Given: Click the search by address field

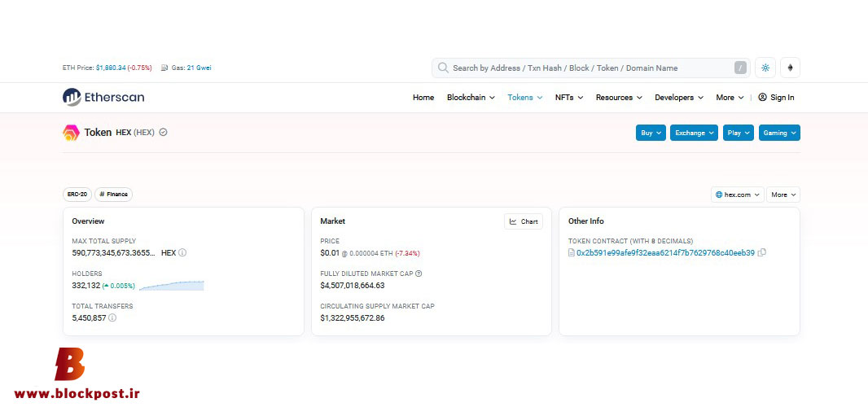Looking at the screenshot, I should point(591,68).
